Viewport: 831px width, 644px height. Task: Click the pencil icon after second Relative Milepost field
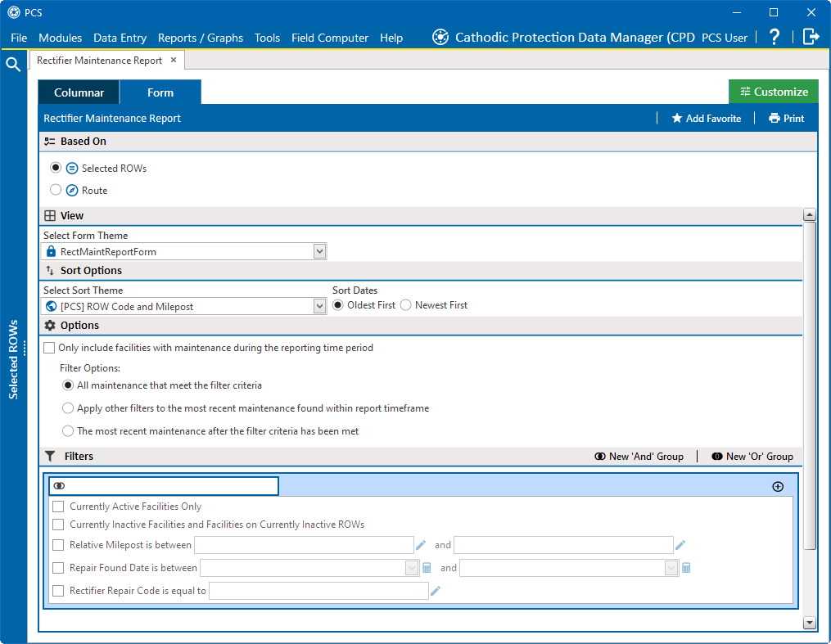(680, 545)
